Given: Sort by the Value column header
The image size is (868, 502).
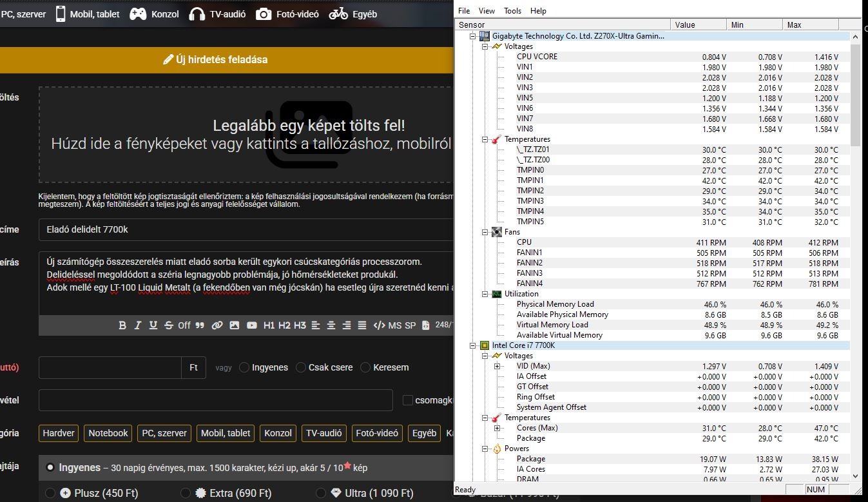Looking at the screenshot, I should [x=699, y=24].
